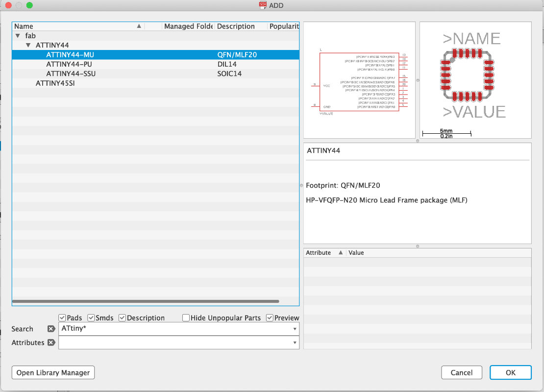
Task: Open Library Manager button
Action: point(53,372)
